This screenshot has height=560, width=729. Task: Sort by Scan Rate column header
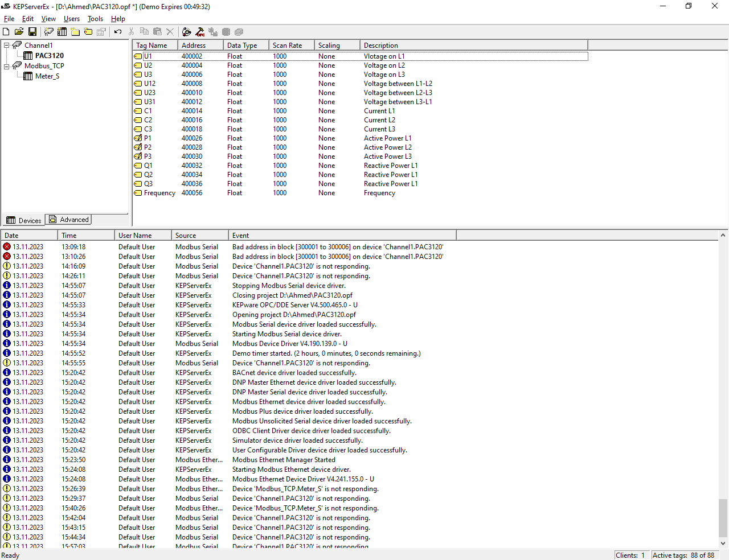click(x=292, y=46)
